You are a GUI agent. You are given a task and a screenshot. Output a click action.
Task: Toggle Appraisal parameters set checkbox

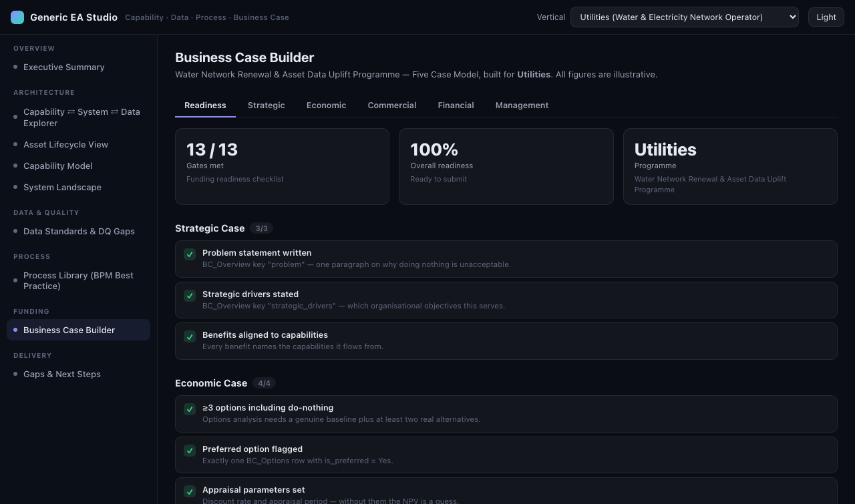tap(190, 491)
